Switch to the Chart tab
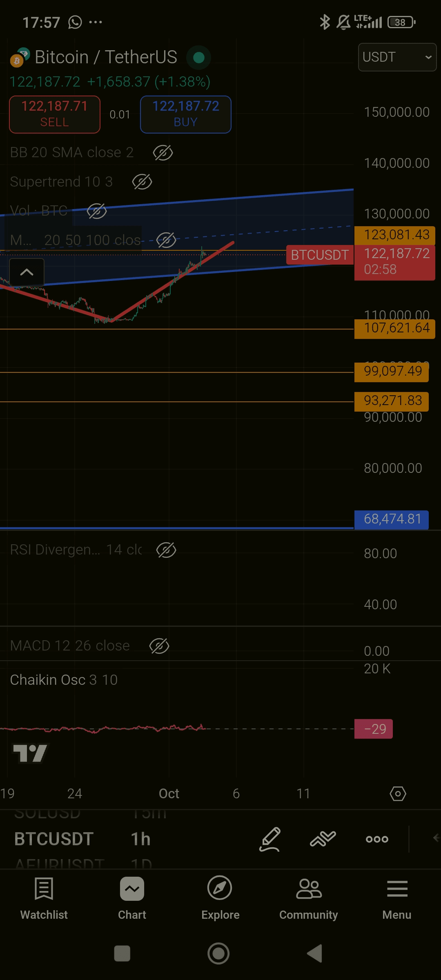Screen dimensions: 441x980 point(132,898)
